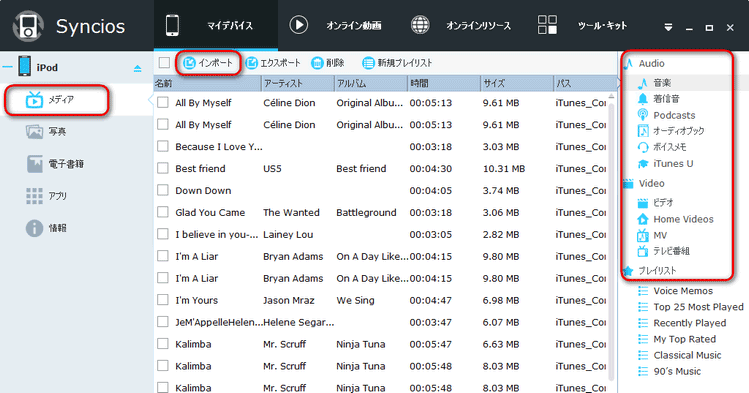749x393 pixels.
Task: Click the 削除 delete button
Action: (328, 63)
